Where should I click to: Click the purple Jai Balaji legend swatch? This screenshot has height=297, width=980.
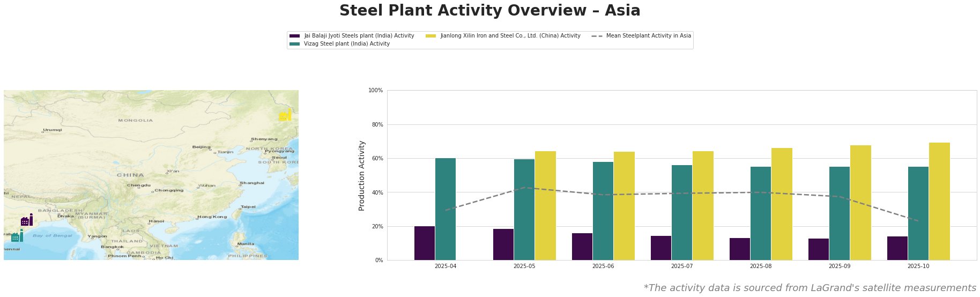[x=294, y=36]
